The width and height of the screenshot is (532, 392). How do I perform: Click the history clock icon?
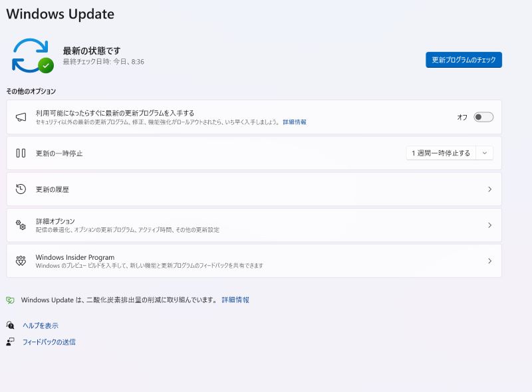tap(21, 189)
